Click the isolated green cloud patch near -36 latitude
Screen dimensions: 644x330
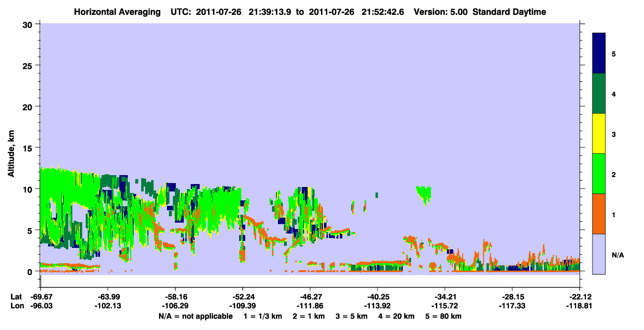point(424,194)
